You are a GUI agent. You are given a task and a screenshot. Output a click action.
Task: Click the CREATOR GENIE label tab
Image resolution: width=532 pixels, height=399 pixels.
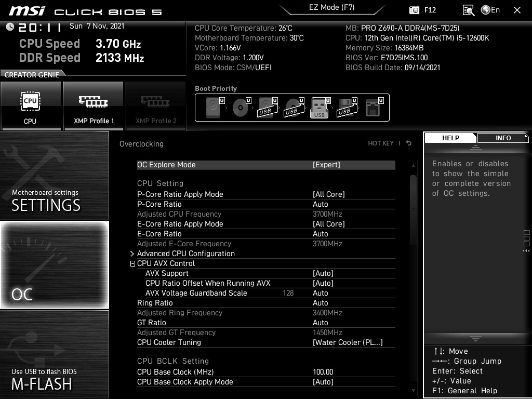click(32, 75)
